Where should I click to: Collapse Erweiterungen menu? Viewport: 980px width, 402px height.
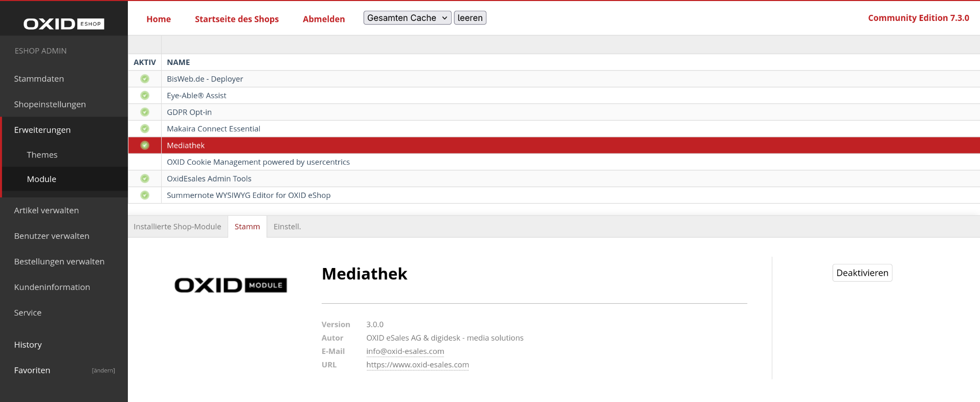tap(42, 130)
